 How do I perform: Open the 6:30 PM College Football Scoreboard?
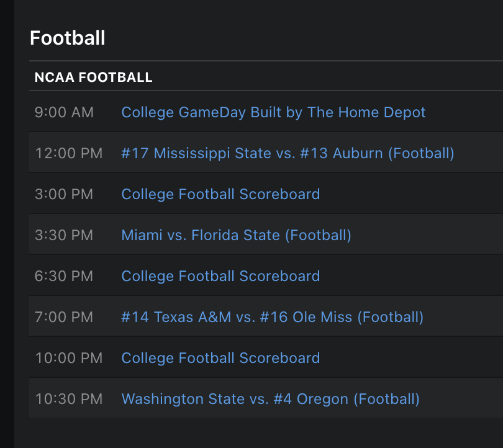[220, 276]
